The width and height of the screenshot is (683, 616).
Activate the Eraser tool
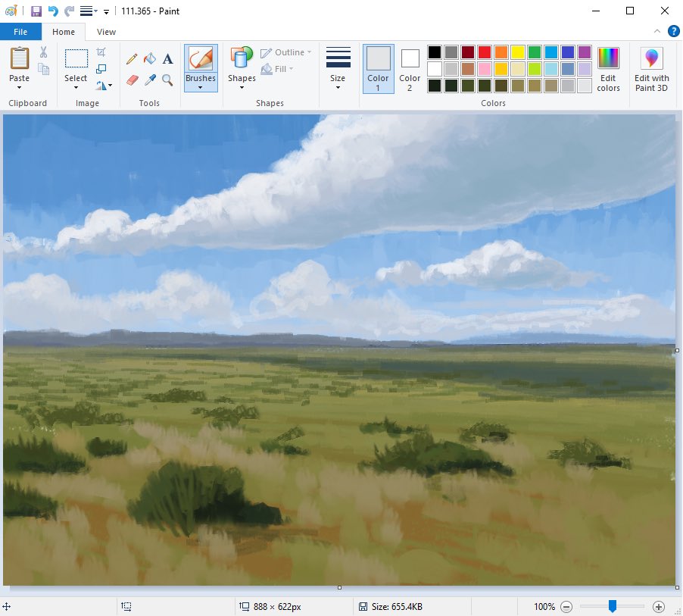(x=132, y=80)
